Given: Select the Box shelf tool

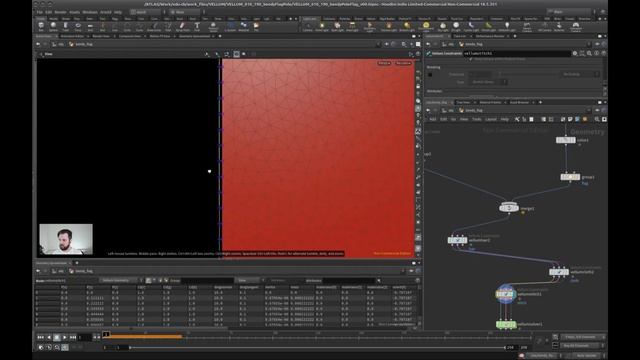Looking at the screenshot, I should click(x=41, y=27).
